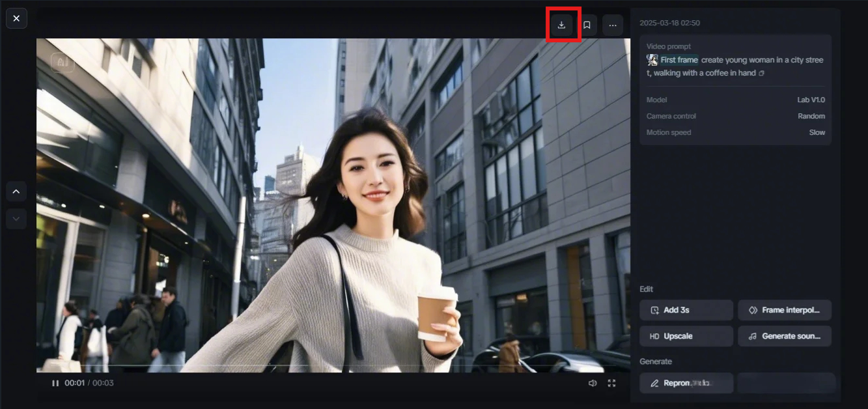Image resolution: width=868 pixels, height=409 pixels.
Task: Select the Reprompt pencil icon
Action: [655, 384]
